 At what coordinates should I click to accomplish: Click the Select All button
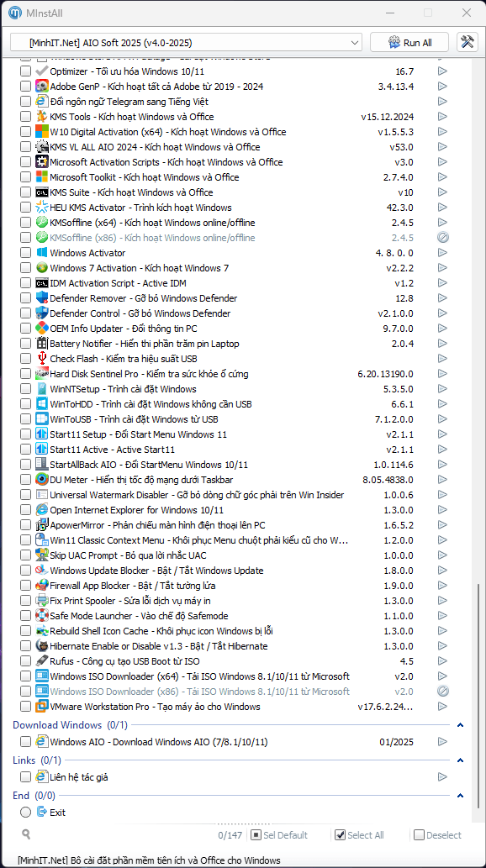click(x=360, y=835)
